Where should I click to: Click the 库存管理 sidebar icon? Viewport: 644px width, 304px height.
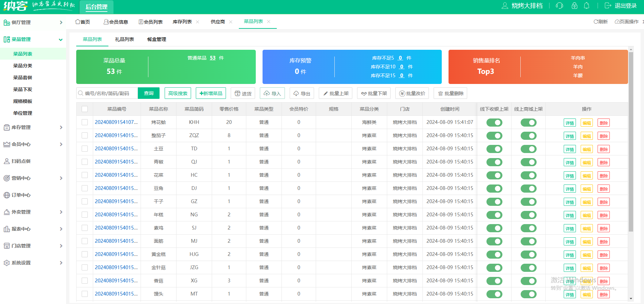coord(6,127)
